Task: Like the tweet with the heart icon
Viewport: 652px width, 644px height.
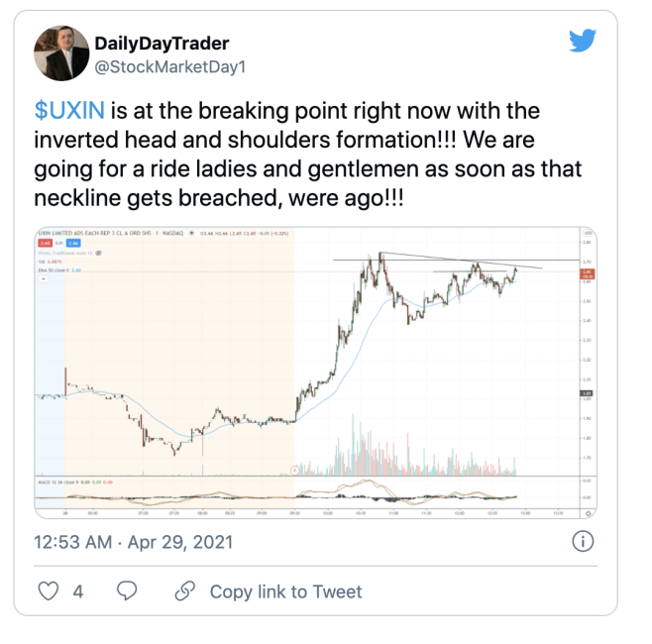Action: click(49, 590)
